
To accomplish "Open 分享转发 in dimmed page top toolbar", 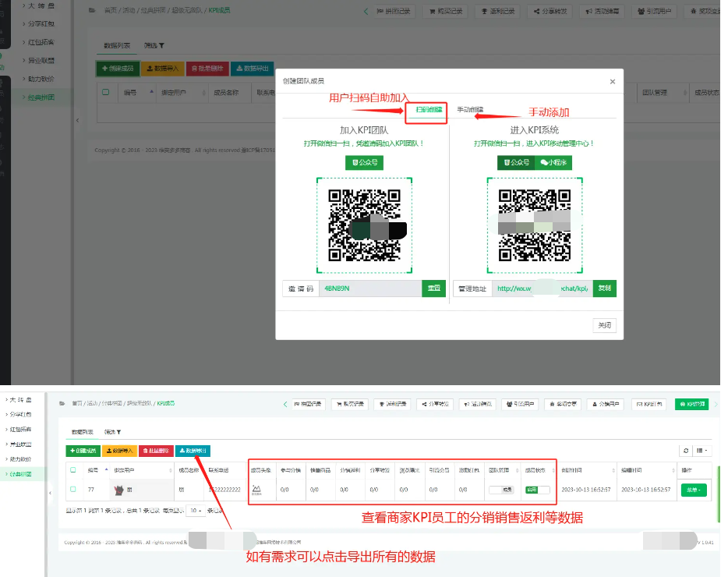I will [x=550, y=11].
